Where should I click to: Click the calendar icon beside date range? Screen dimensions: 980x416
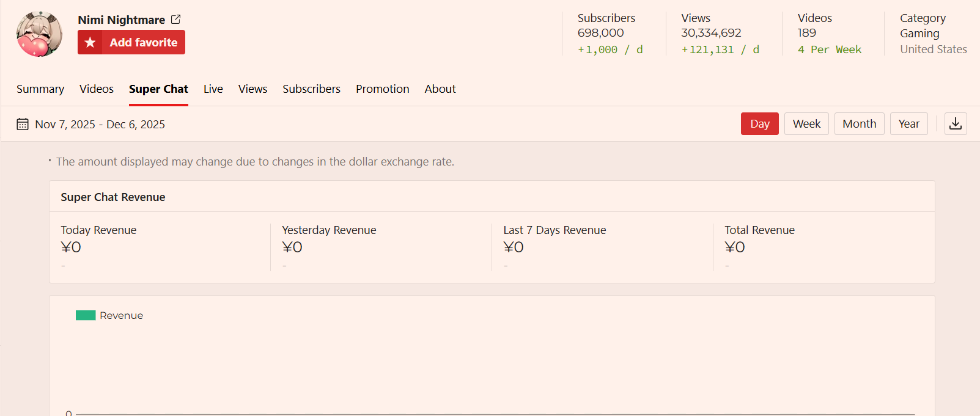[23, 124]
